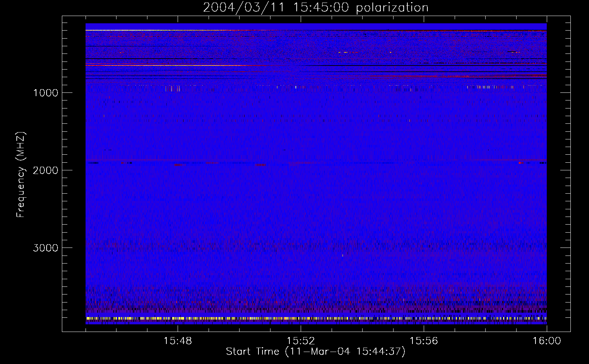Click the 3000 frequency tick label

coord(46,248)
